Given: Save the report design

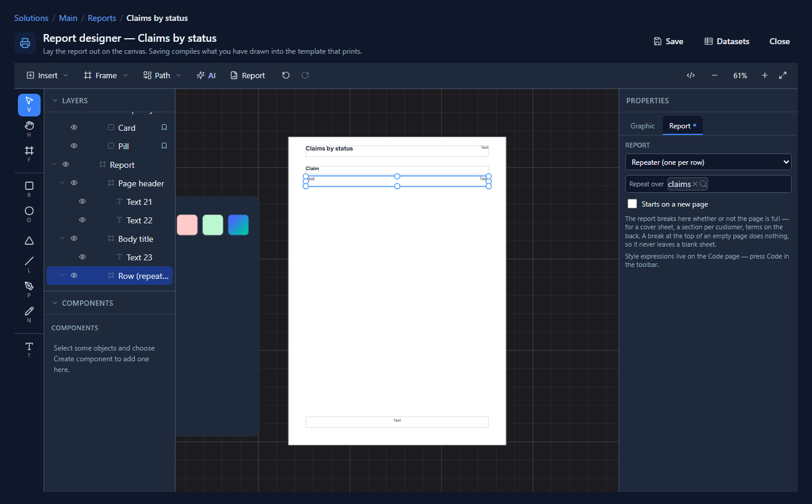Looking at the screenshot, I should click(x=668, y=41).
